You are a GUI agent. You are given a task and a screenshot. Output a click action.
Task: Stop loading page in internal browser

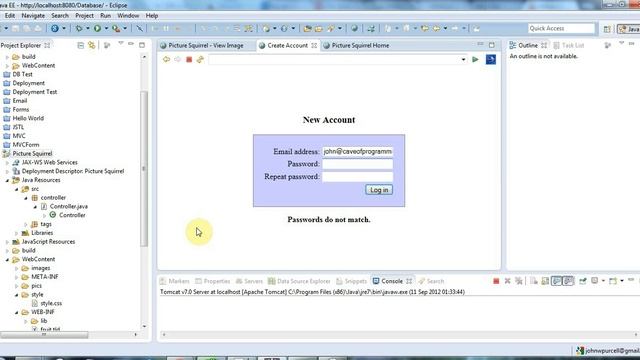pos(189,60)
